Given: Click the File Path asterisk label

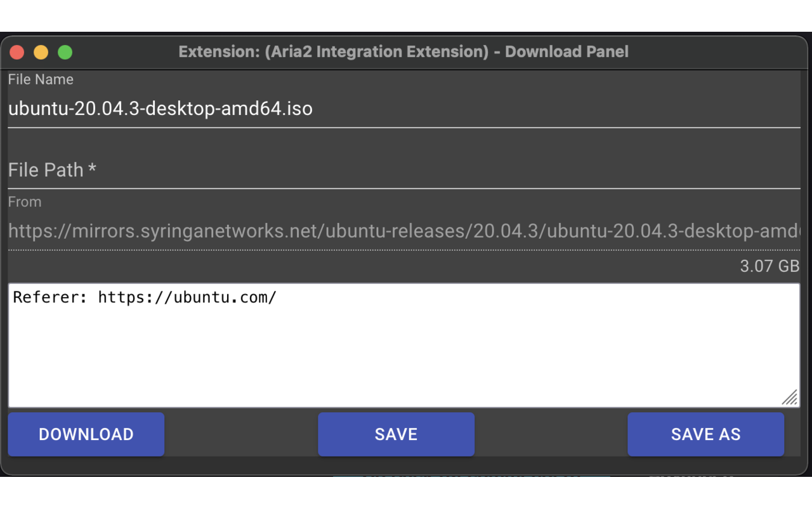Looking at the screenshot, I should pos(93,170).
